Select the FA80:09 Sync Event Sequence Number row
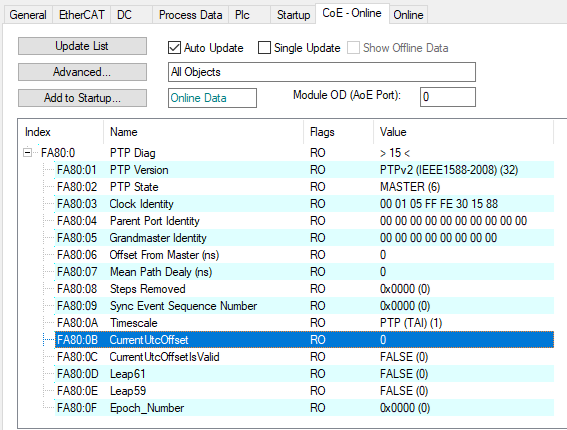Image resolution: width=567 pixels, height=430 pixels. (x=304, y=306)
